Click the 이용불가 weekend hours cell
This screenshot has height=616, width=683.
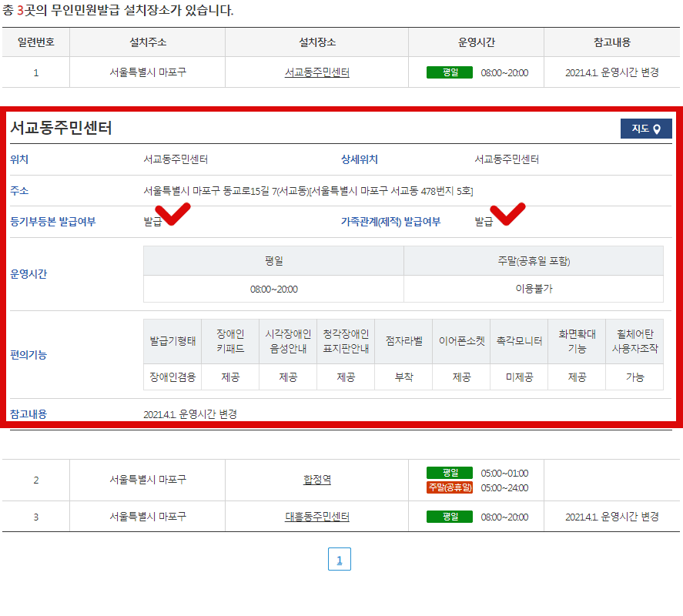[533, 290]
